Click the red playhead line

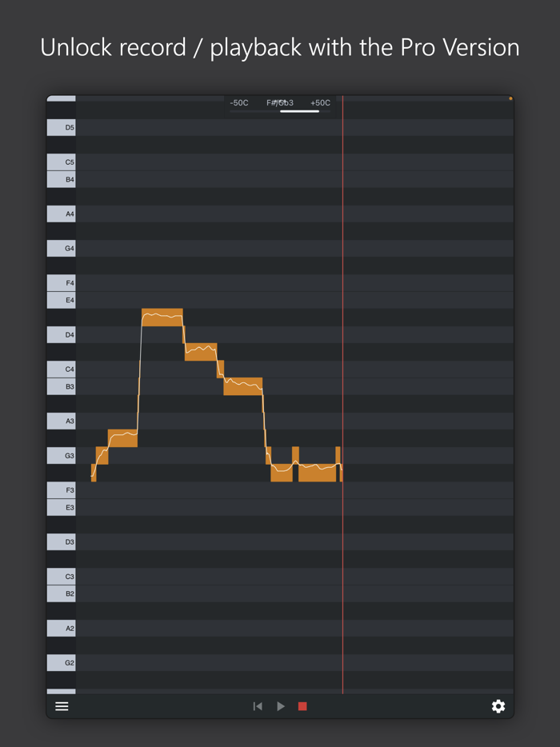tap(343, 400)
